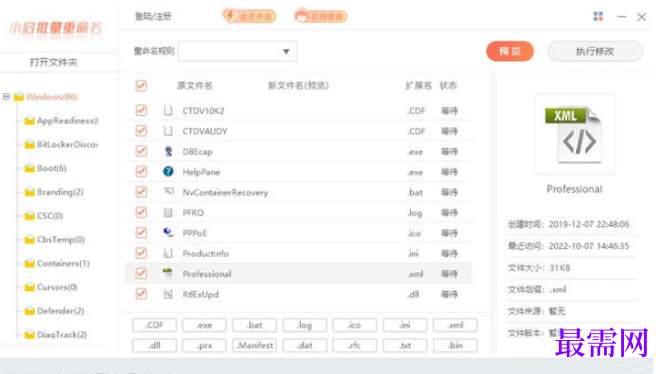Viewport: 667px width, 374px height.
Task: Uncheck the NvContainerRecovery checkbox
Action: tap(141, 192)
